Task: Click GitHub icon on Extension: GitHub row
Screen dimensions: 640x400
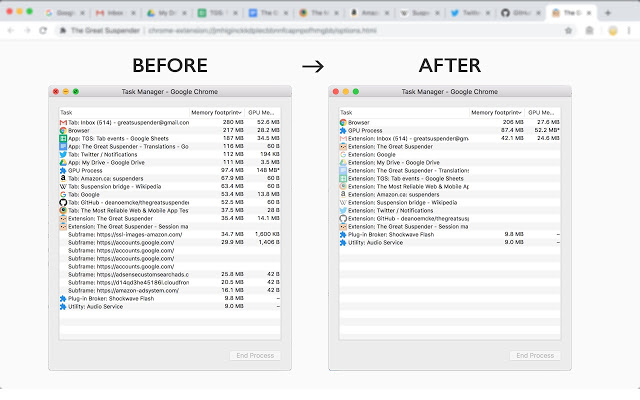Action: pyautogui.click(x=343, y=218)
